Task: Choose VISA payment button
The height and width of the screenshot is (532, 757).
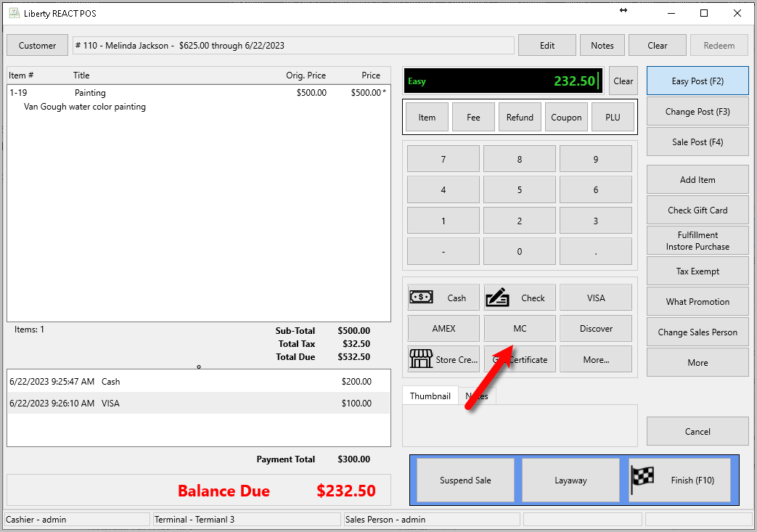Action: click(596, 298)
